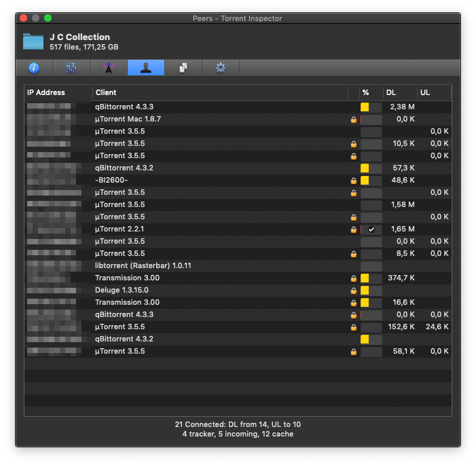Open the Activity pieces grid tab
Viewport: 476px width, 465px height.
[x=71, y=68]
